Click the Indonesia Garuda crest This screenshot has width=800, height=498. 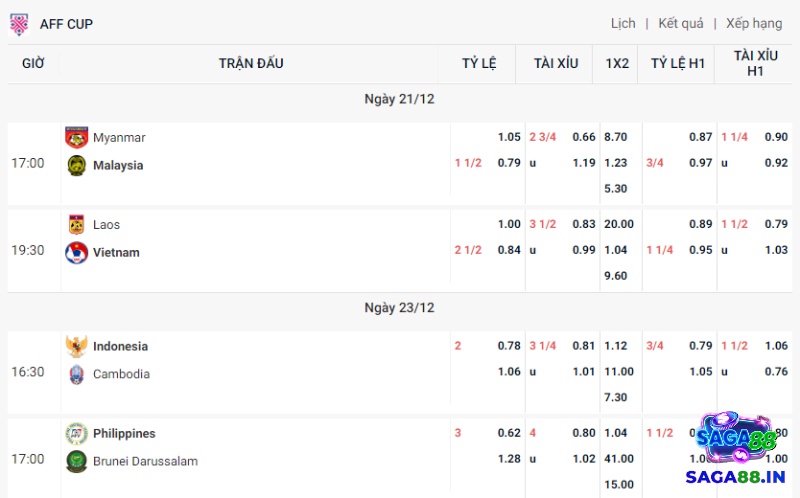click(76, 347)
